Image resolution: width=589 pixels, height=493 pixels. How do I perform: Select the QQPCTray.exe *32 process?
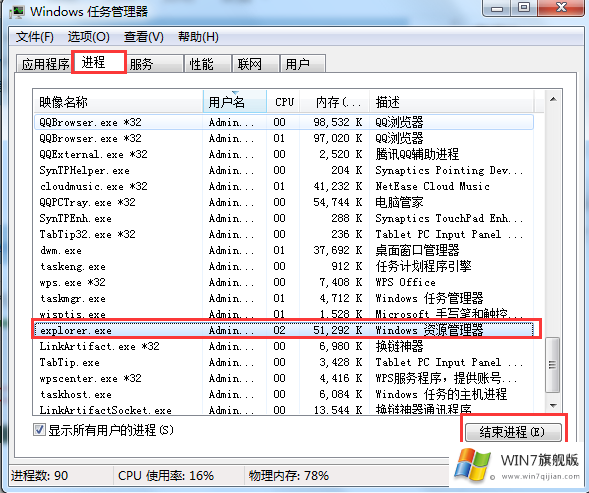pyautogui.click(x=284, y=202)
